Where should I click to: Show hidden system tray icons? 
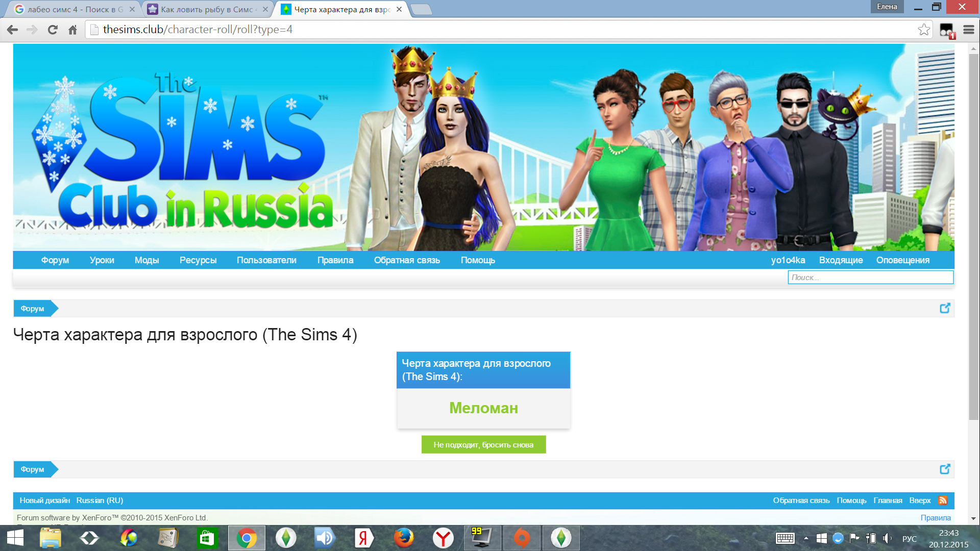[x=806, y=538]
